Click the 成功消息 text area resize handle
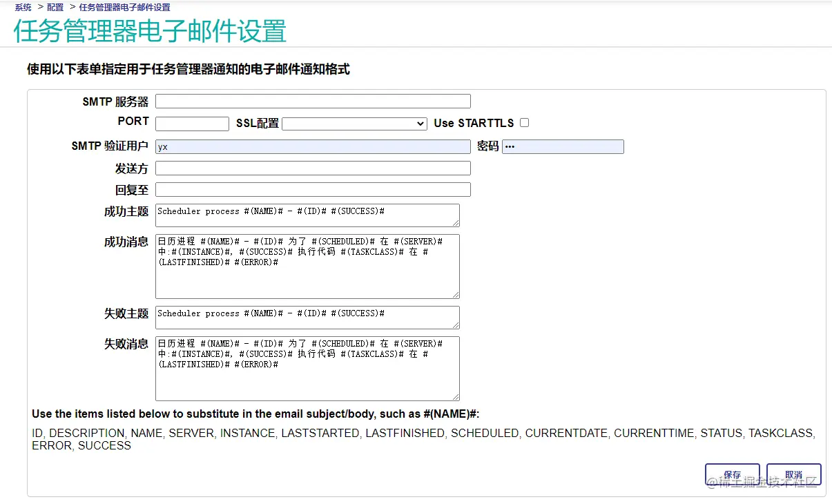 (x=455, y=295)
